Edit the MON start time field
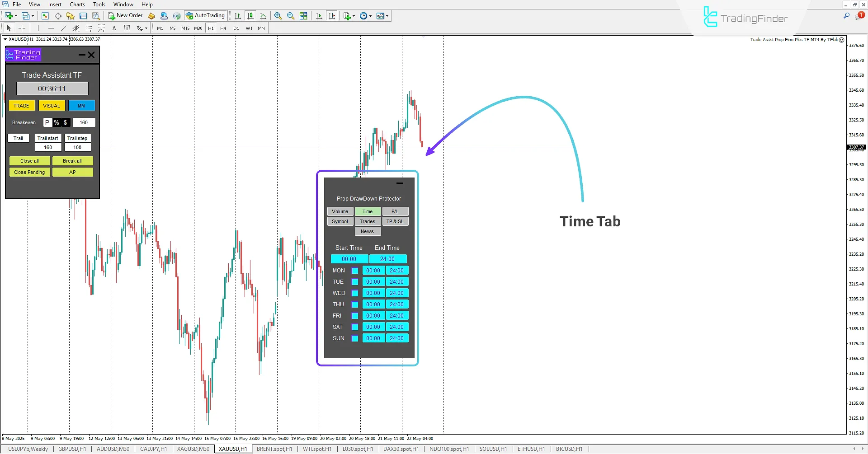Image resolution: width=868 pixels, height=454 pixels. pos(373,270)
